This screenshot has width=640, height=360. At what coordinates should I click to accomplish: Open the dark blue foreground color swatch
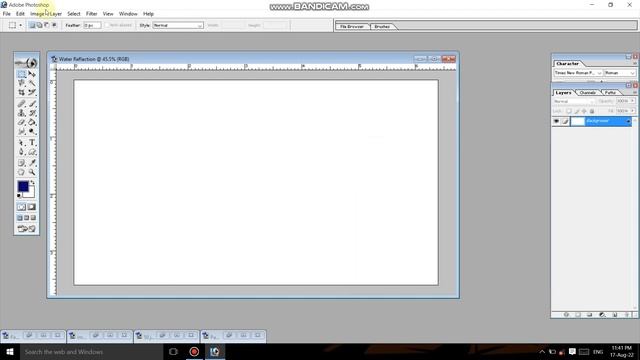tap(23, 187)
